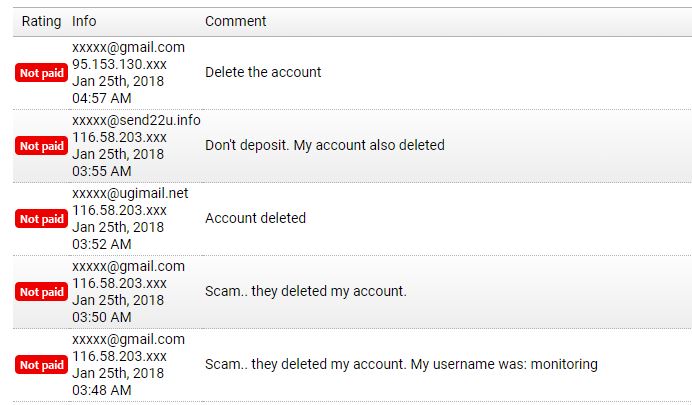Click the 03:48 AM timestamp

click(101, 390)
